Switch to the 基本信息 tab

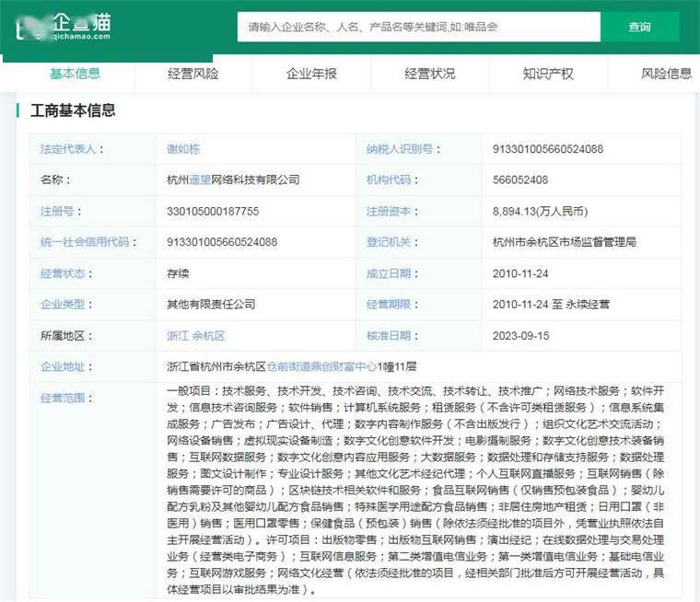click(x=75, y=74)
